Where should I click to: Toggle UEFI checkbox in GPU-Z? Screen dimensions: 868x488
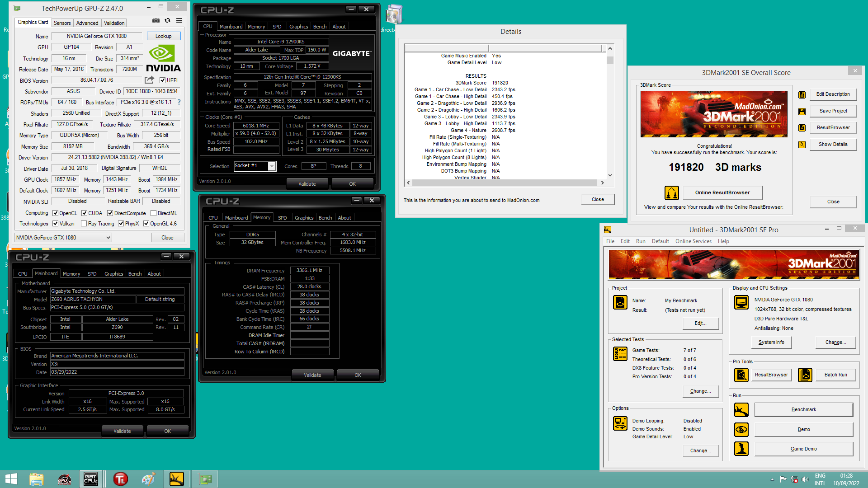pyautogui.click(x=163, y=80)
